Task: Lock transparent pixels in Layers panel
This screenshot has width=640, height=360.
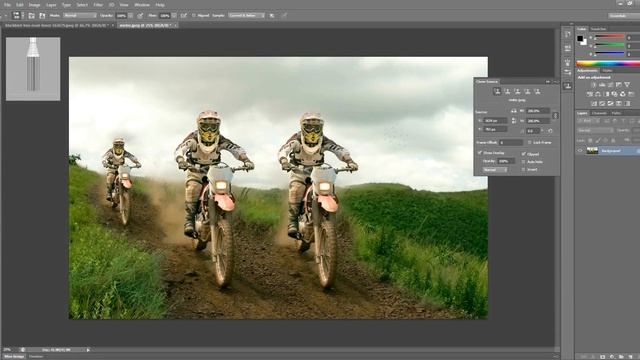Action: coord(590,140)
